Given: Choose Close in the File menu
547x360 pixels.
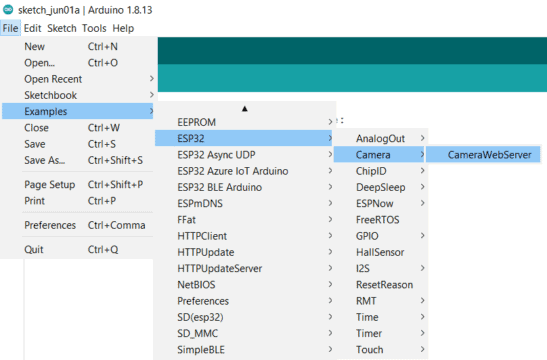Looking at the screenshot, I should [77, 128].
